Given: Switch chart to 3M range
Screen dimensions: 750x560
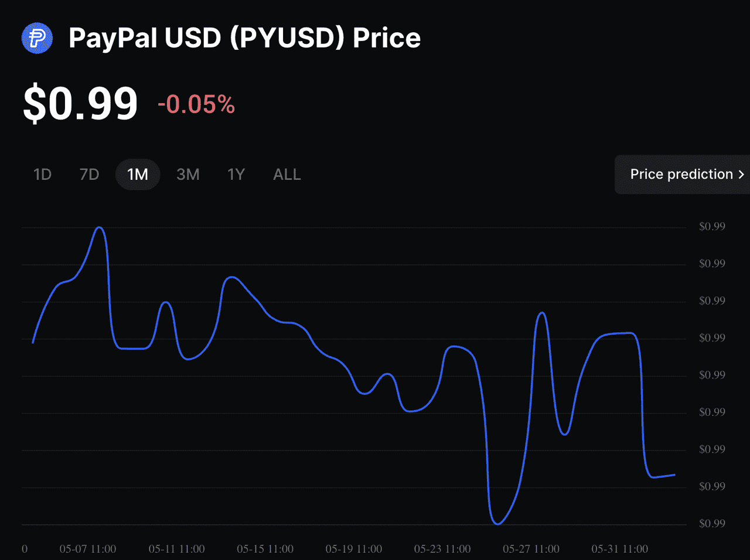Looking at the screenshot, I should point(188,175).
